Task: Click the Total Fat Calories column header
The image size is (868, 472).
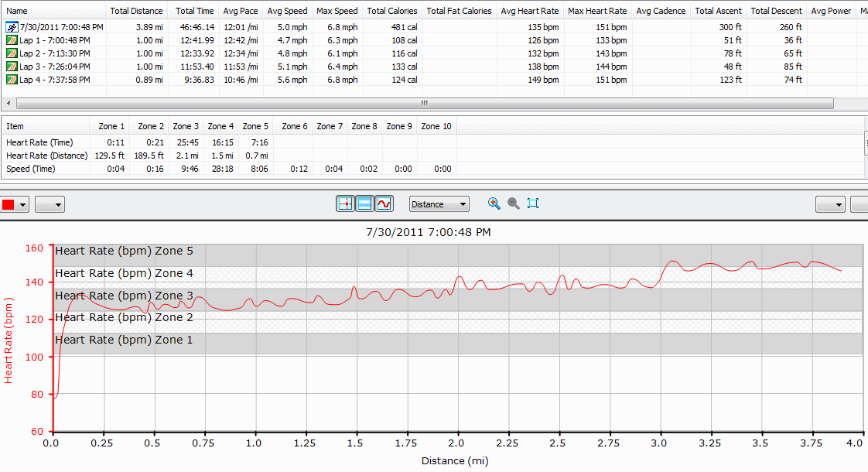Action: [459, 11]
